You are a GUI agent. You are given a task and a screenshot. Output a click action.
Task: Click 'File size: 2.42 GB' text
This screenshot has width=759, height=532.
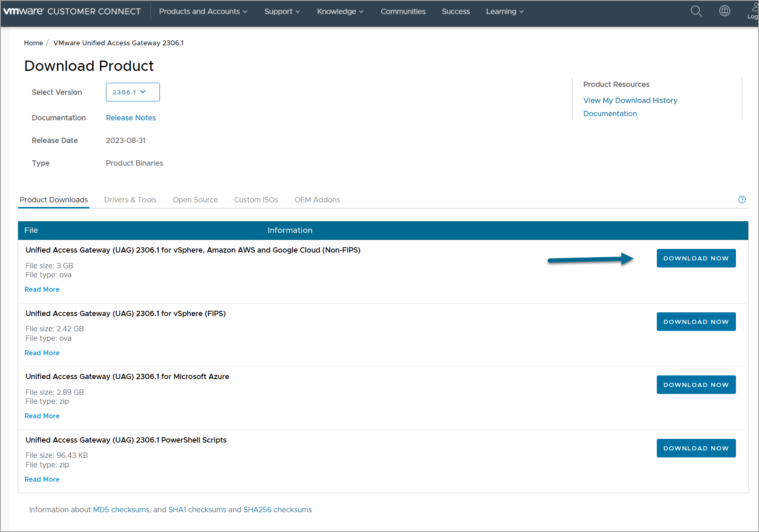click(x=55, y=329)
